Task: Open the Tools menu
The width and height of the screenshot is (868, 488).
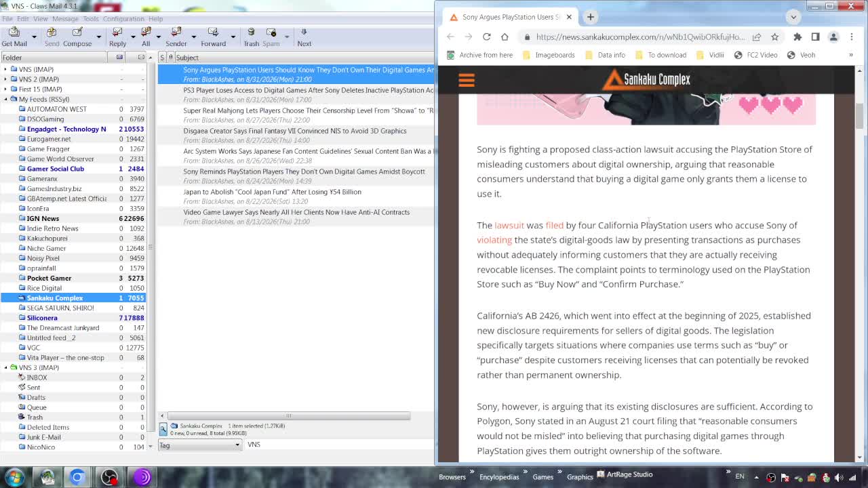Action: pyautogui.click(x=91, y=19)
